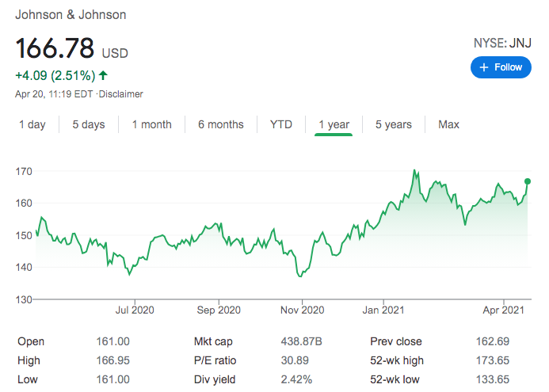The height and width of the screenshot is (392, 549).
Task: Switch to YTD range
Action: [x=281, y=124]
